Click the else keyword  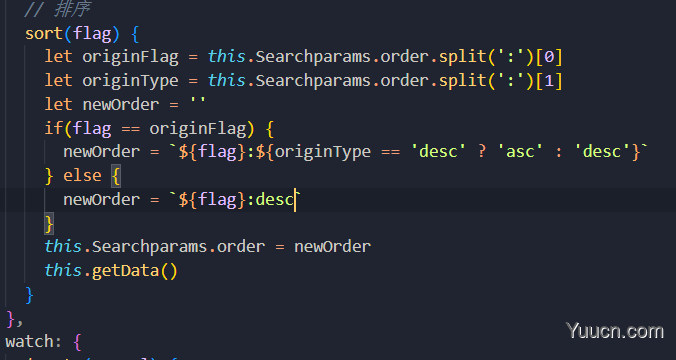pyautogui.click(x=82, y=175)
